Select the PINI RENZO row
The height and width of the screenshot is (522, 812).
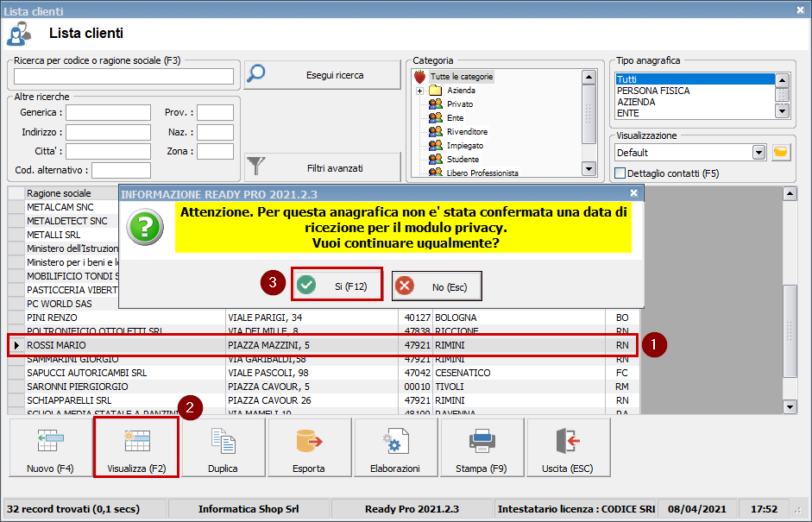point(324,318)
